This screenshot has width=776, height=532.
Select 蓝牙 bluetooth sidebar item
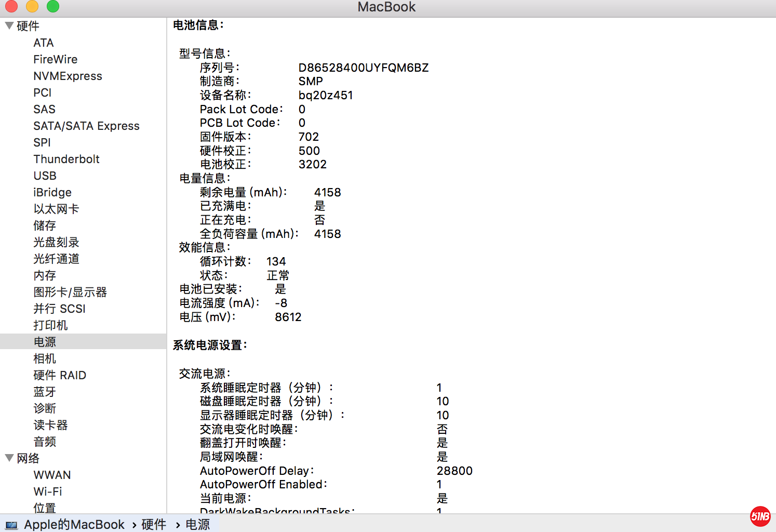pyautogui.click(x=45, y=392)
